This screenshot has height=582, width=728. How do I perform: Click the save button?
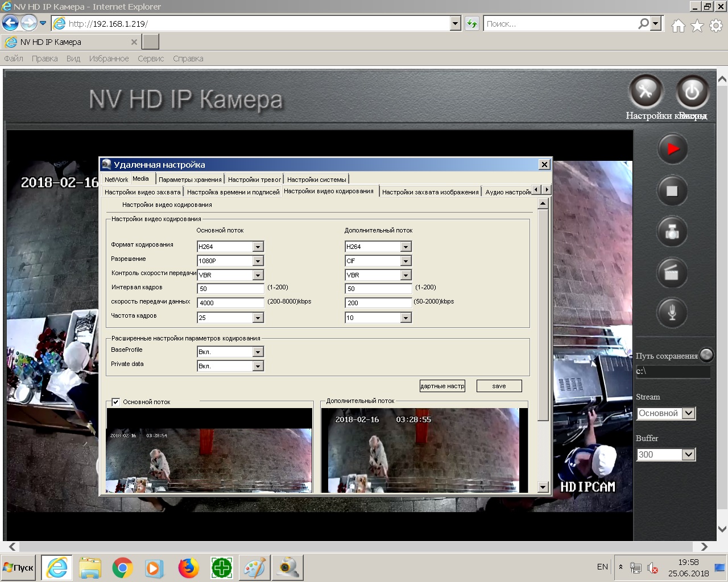(499, 386)
